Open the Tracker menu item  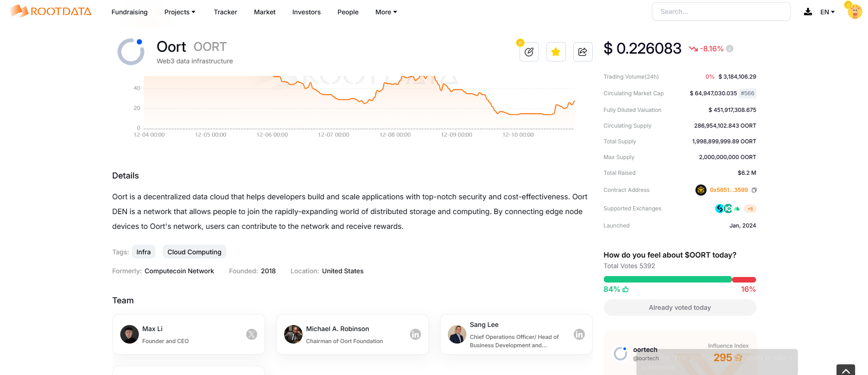(x=225, y=12)
